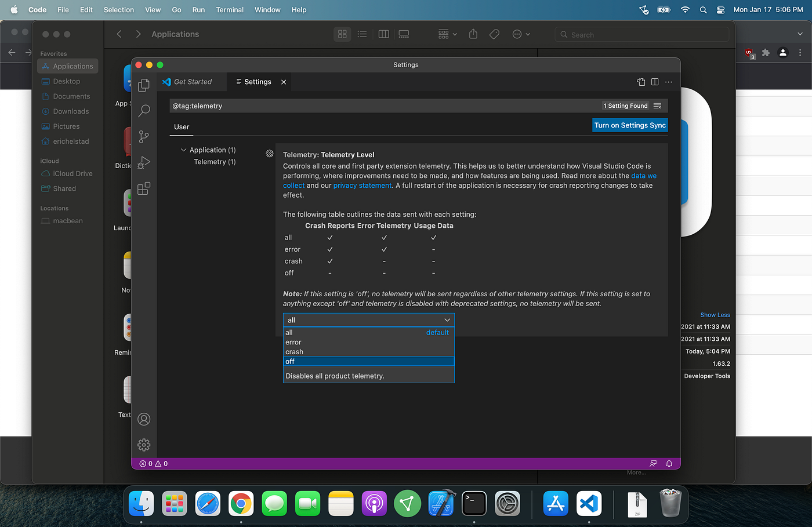This screenshot has height=527, width=812.
Task: Open the Manage gear menu
Action: click(x=144, y=445)
